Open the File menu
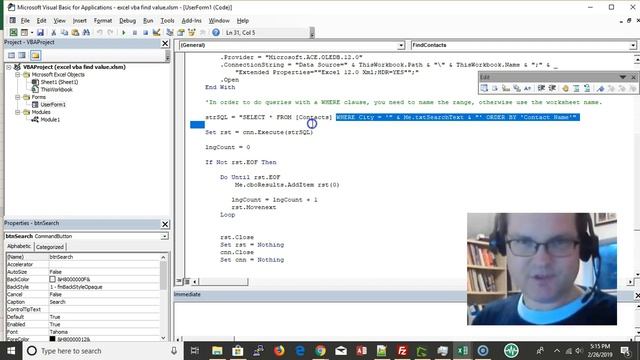Image resolution: width=640 pixels, height=360 pixels. 25,20
